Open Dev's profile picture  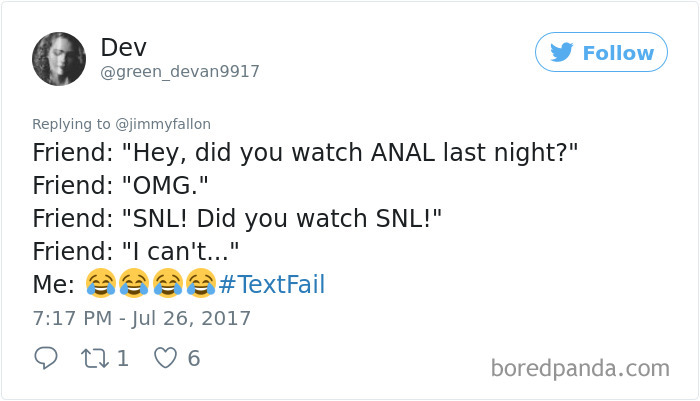pyautogui.click(x=59, y=58)
